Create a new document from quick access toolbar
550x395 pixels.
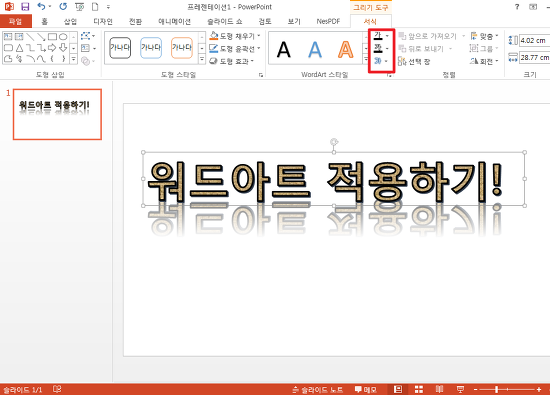95,7
